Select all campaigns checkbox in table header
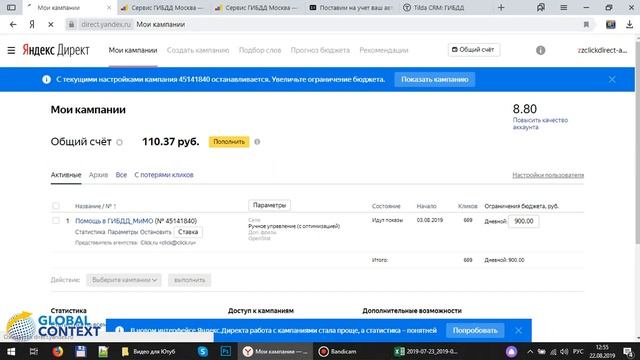Screen dimensions: 640x360 [56, 206]
